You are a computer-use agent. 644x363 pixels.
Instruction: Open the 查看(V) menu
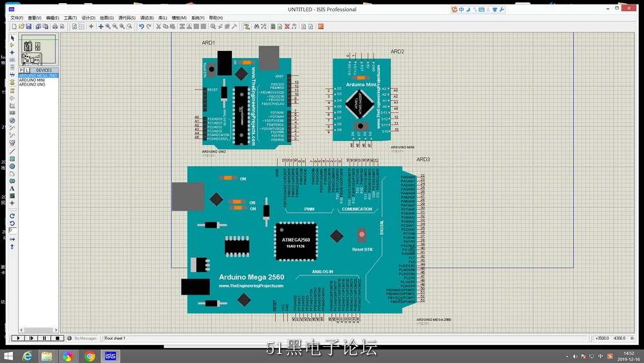tap(35, 17)
